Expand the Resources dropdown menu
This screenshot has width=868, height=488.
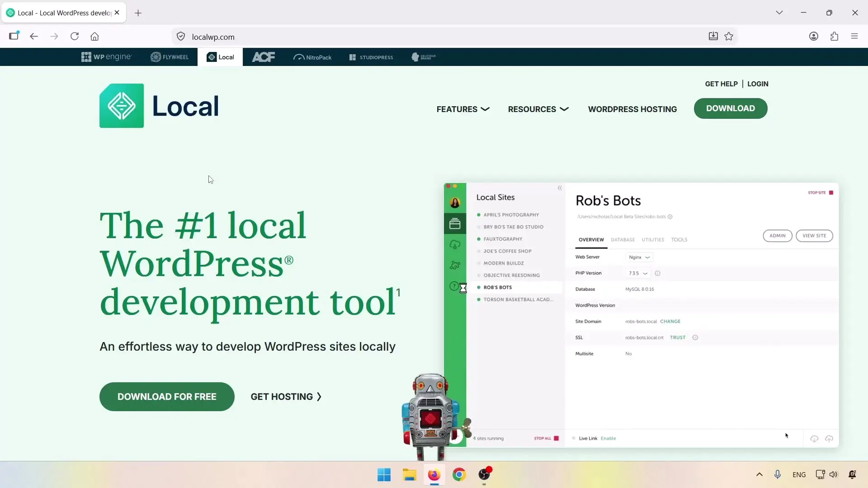click(x=538, y=109)
